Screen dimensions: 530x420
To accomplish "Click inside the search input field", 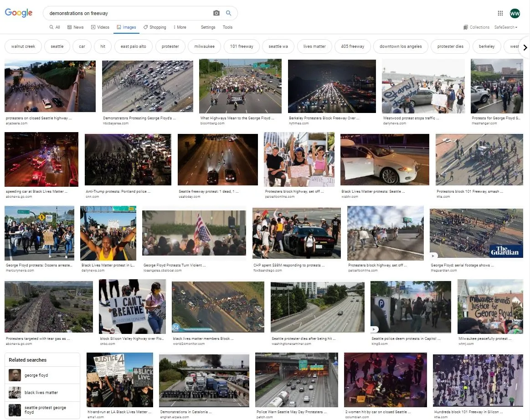I will (x=114, y=13).
